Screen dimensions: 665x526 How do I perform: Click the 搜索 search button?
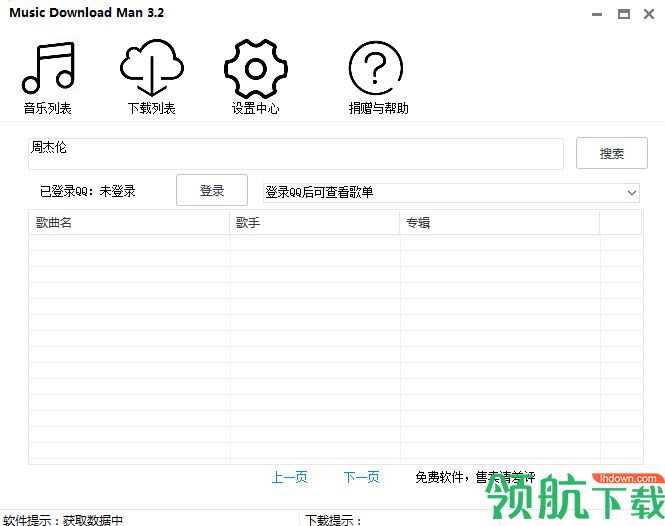[x=612, y=153]
